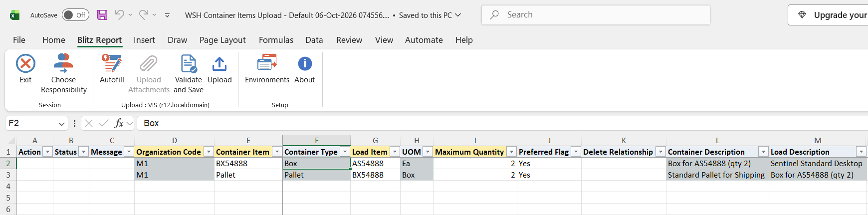Viewport: 868px width, 215px height.
Task: Open the Maximum Quantity filter dropdown
Action: [x=511, y=152]
